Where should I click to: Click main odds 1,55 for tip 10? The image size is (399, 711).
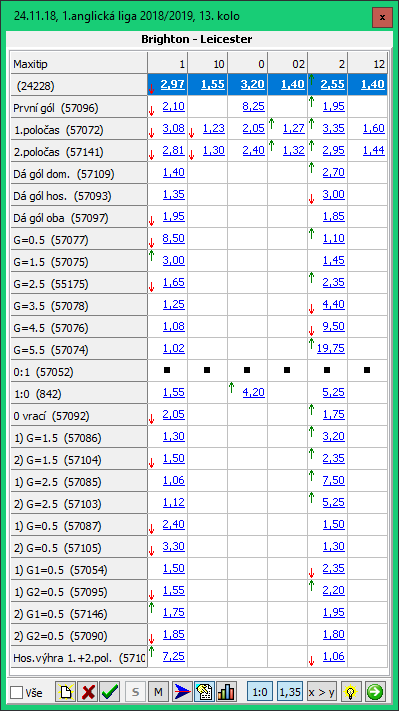pyautogui.click(x=214, y=84)
